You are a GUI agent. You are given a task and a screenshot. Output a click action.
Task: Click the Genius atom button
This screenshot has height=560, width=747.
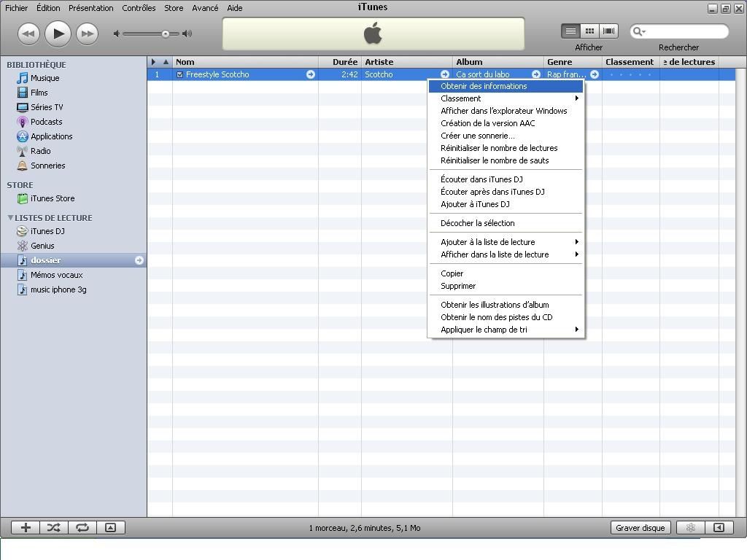tap(690, 528)
